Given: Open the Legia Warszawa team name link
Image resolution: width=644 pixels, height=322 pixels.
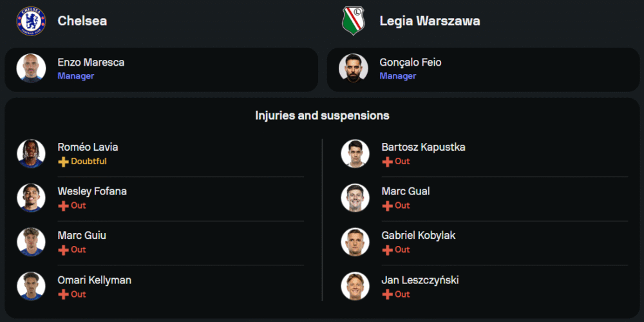Looking at the screenshot, I should [430, 21].
